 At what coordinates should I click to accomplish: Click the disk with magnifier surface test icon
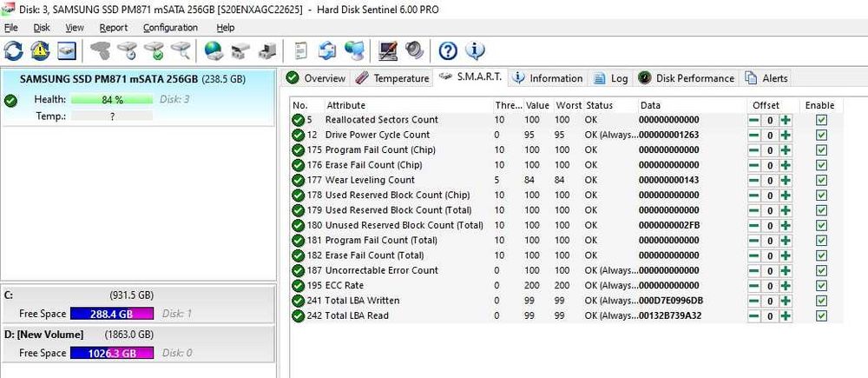tap(181, 51)
